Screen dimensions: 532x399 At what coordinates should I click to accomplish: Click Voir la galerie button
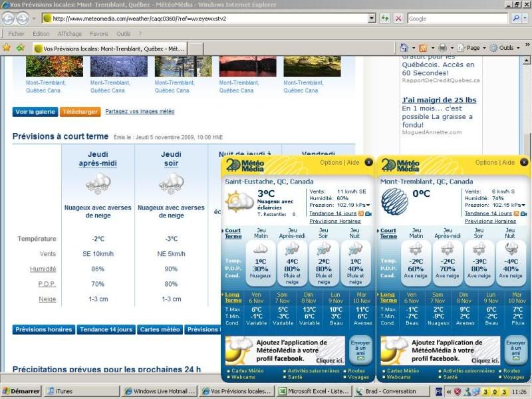pos(35,112)
